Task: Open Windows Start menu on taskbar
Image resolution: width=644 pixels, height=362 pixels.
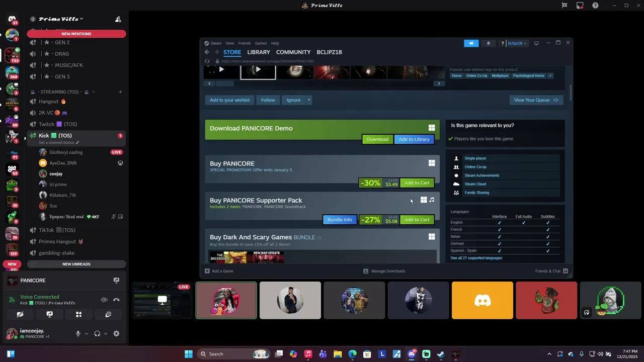Action: coord(189,354)
